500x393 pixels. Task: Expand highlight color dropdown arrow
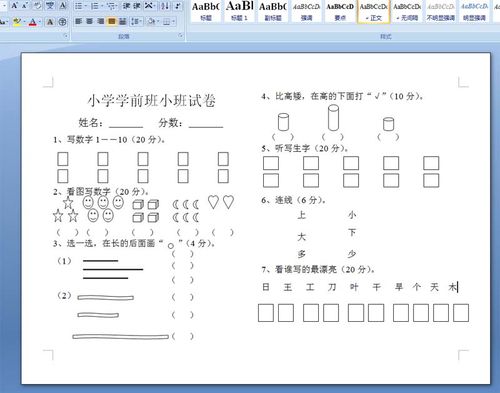(24, 22)
